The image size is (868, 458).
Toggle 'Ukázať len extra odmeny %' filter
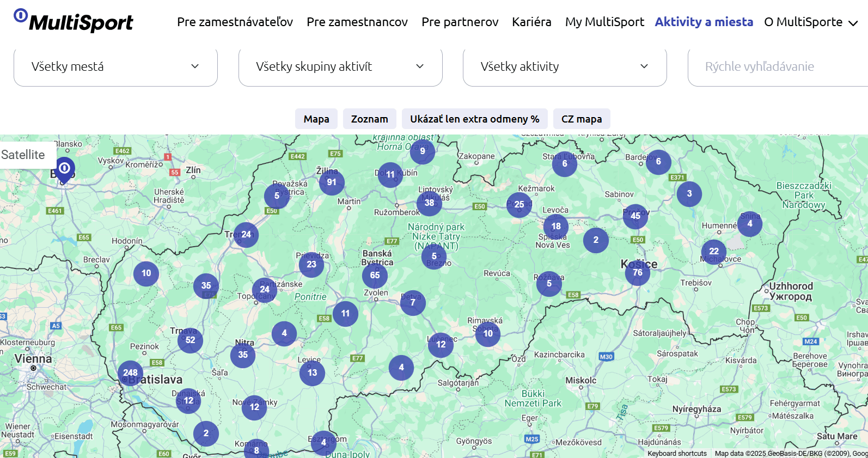pos(474,119)
